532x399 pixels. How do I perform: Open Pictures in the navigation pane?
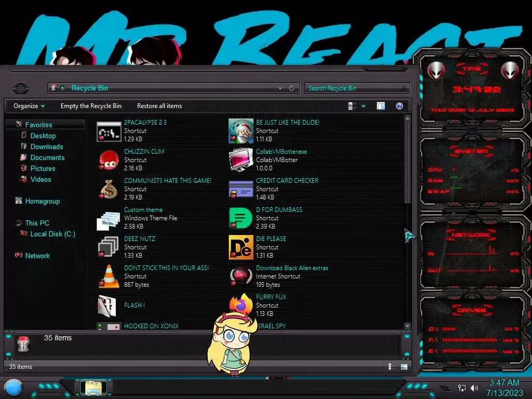pos(43,168)
